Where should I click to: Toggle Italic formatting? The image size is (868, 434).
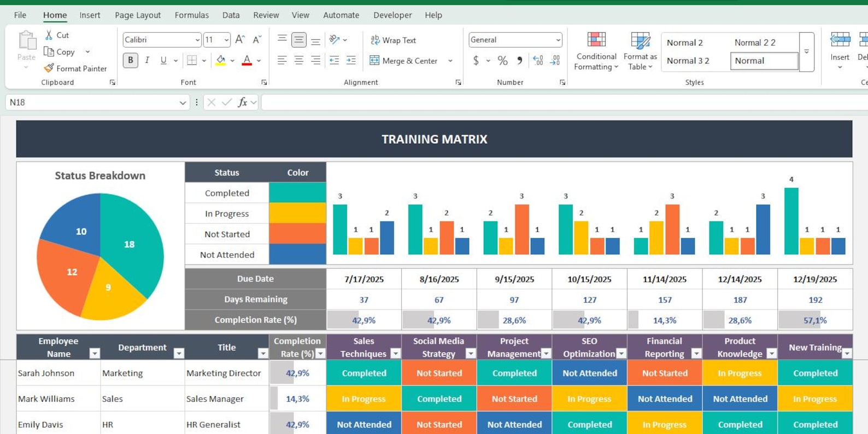(147, 60)
